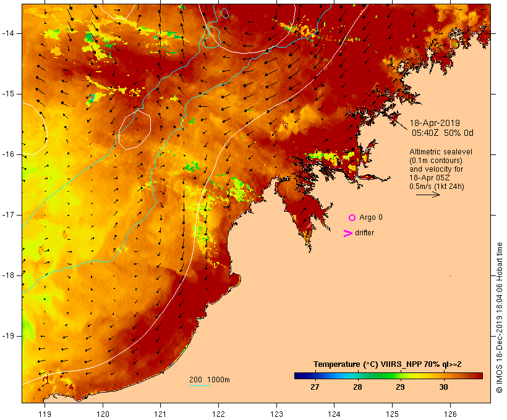This screenshot has width=507, height=420.
Task: Click latitude label -16
Action: point(8,154)
